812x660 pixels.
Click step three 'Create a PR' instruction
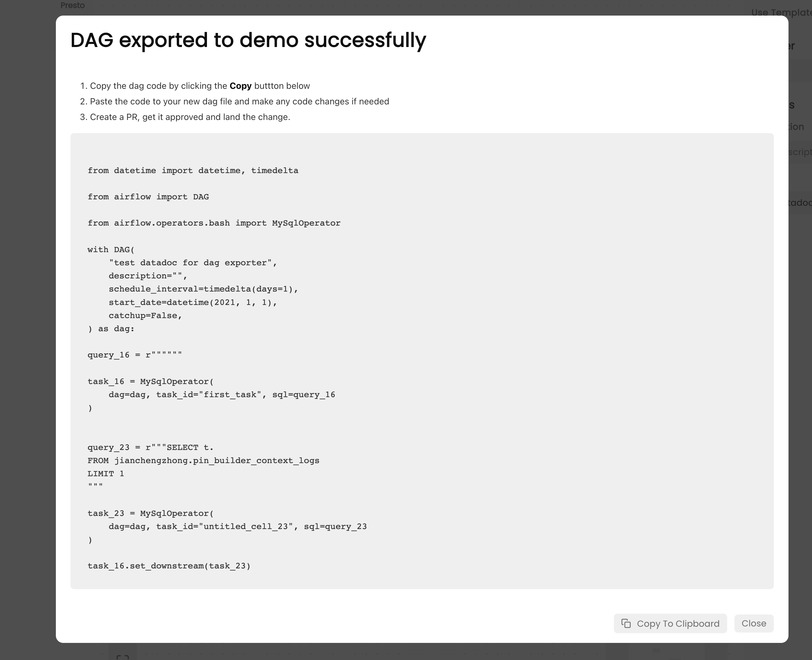(190, 117)
